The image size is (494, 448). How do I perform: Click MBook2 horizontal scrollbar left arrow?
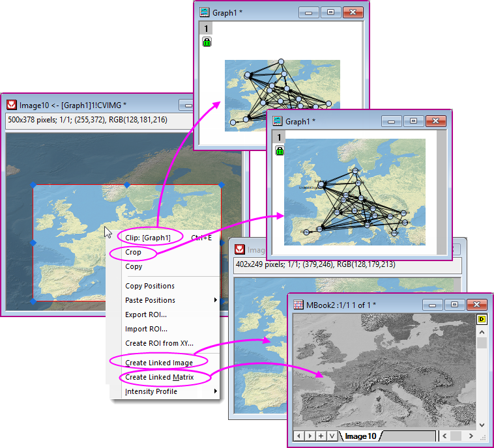tap(444, 436)
